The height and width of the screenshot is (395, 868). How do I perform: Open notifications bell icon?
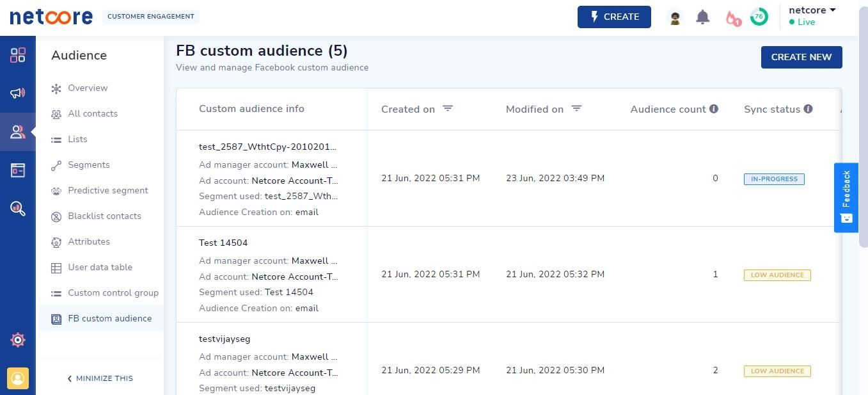coord(702,17)
